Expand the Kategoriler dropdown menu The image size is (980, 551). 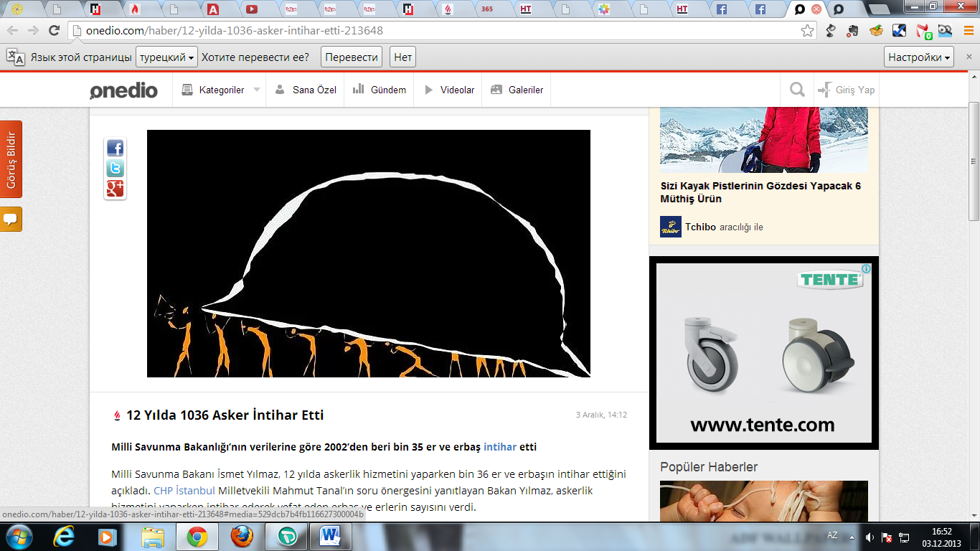click(x=221, y=90)
